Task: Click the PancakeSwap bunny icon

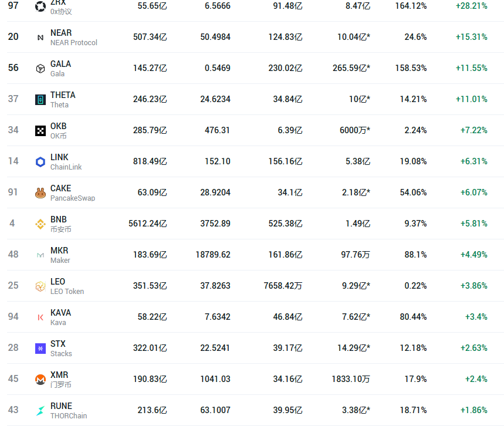Action: tap(40, 193)
